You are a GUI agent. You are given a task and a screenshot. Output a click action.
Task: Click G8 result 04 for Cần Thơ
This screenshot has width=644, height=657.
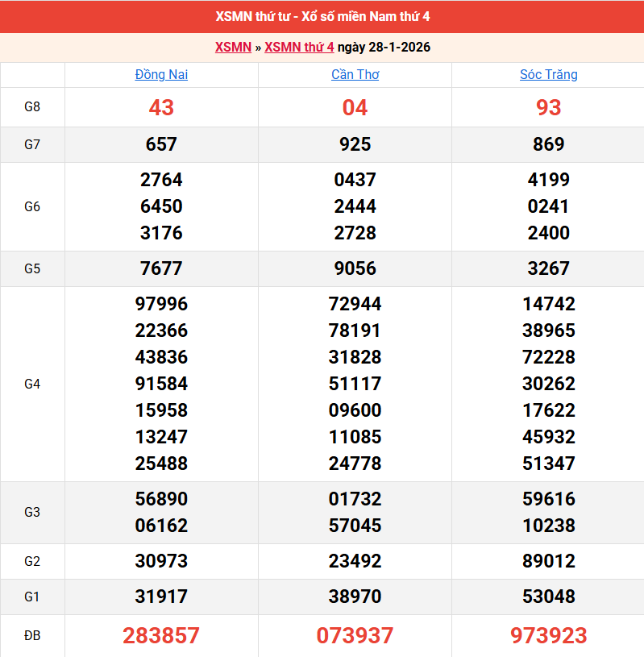(x=355, y=107)
